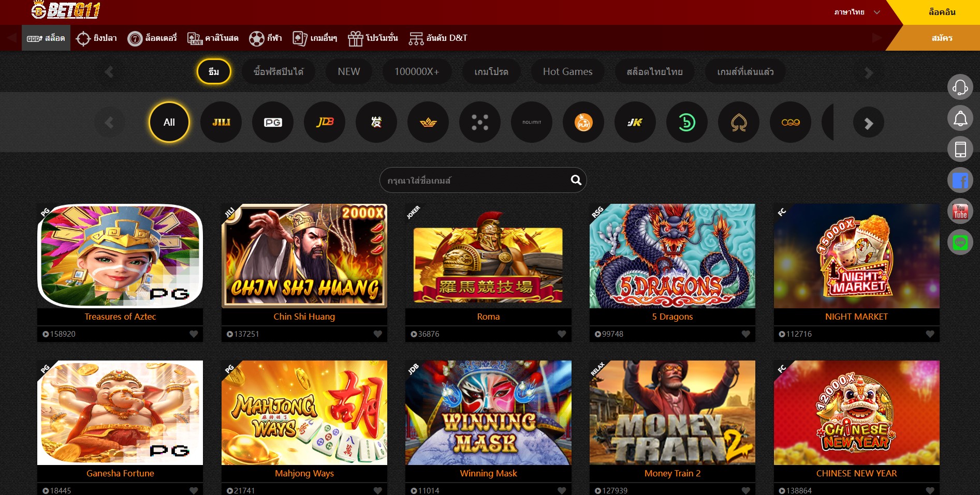This screenshot has height=495, width=980.
Task: Select the Pragmatic Play provider icon
Action: tap(583, 123)
